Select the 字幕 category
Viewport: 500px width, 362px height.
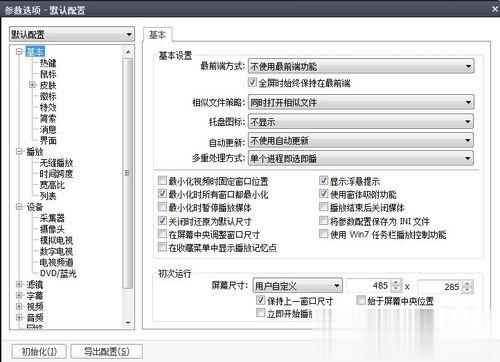click(x=35, y=296)
